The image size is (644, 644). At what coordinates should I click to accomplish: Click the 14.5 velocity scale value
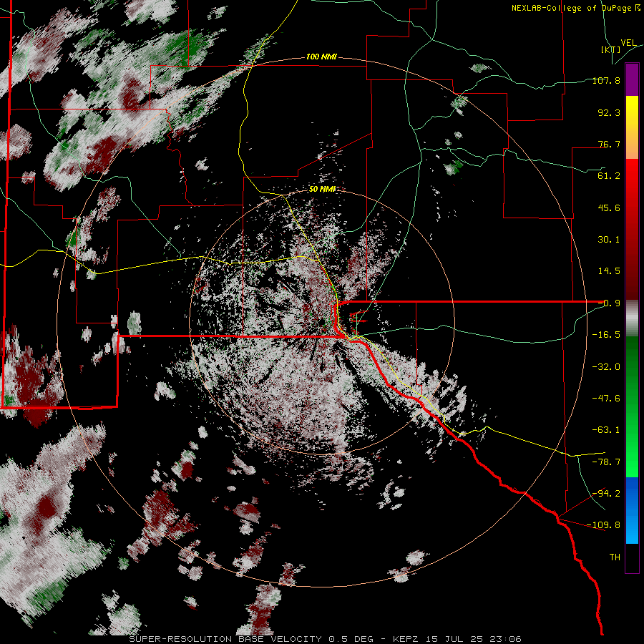tap(609, 271)
